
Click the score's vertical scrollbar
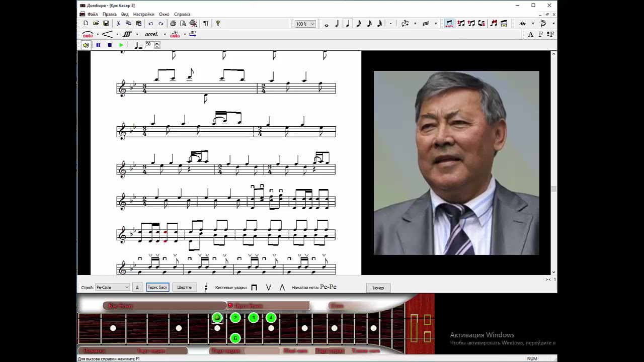[x=554, y=163]
